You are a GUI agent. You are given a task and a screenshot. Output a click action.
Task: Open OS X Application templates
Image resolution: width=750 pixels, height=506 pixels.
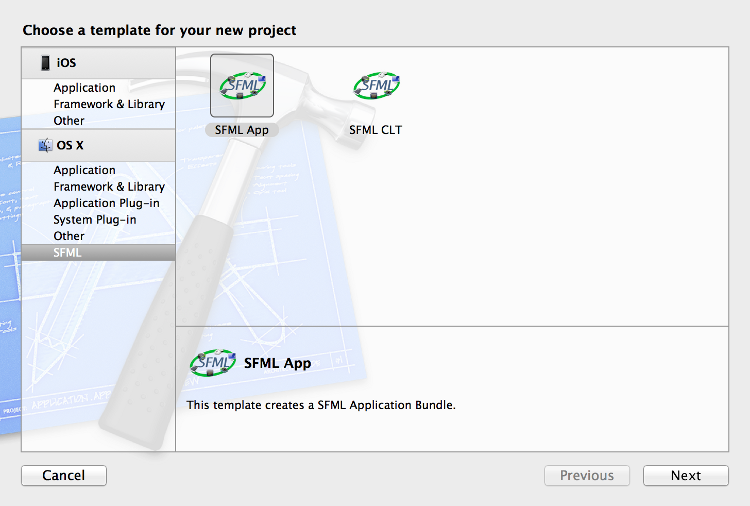85,170
